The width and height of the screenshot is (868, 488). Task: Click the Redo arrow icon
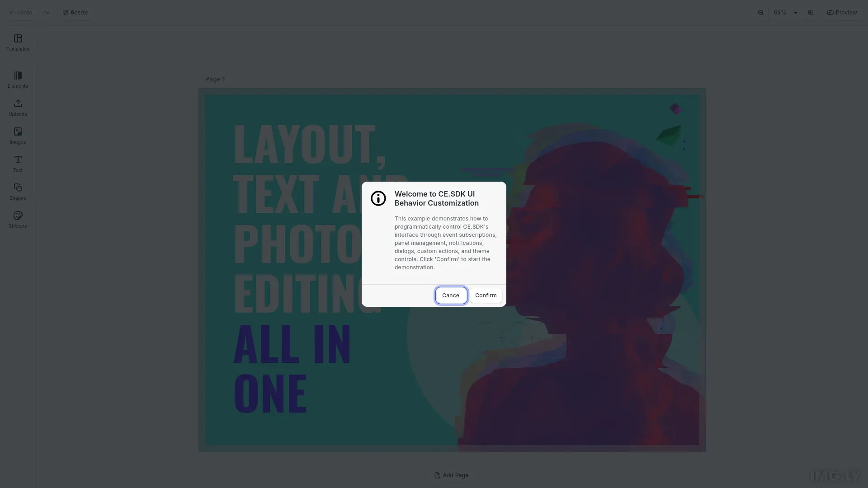[x=46, y=12]
